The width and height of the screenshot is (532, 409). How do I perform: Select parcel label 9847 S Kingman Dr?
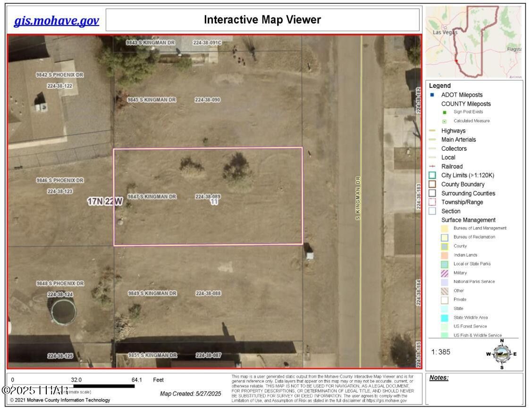[152, 196]
